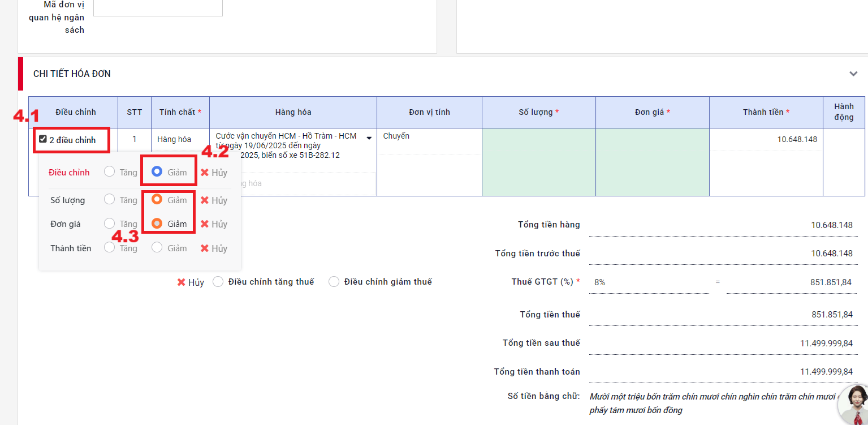Click the Hủy X icon for Số lượng
This screenshot has width=868, height=425.
(205, 200)
